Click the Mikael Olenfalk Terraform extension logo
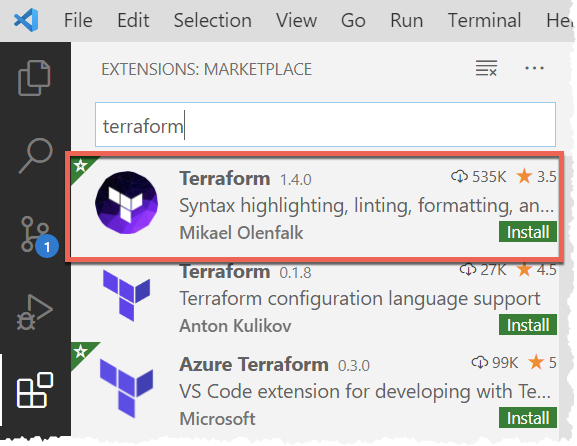Image resolution: width=577 pixels, height=446 pixels. 127,202
